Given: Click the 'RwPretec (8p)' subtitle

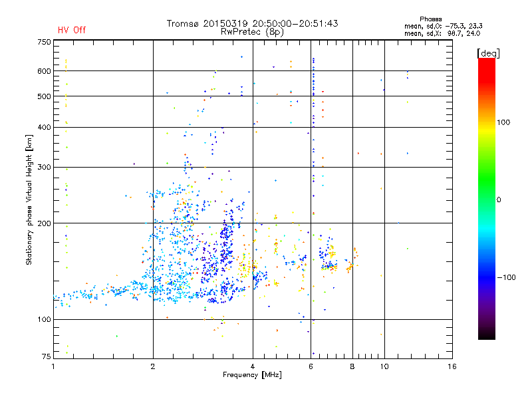Looking at the screenshot, I should 252,32.
